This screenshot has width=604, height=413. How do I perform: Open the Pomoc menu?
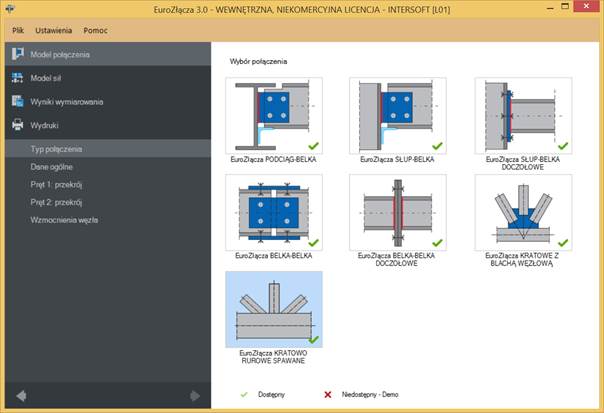(96, 30)
